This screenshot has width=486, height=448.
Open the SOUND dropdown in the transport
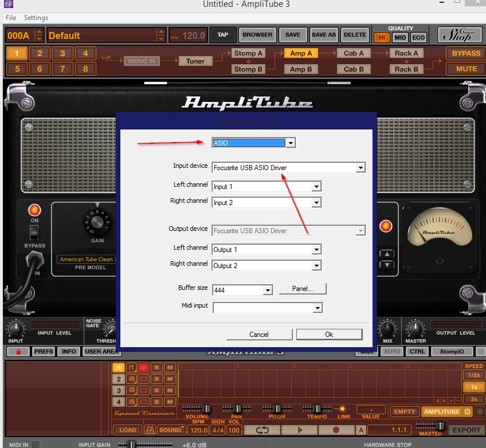(171, 430)
